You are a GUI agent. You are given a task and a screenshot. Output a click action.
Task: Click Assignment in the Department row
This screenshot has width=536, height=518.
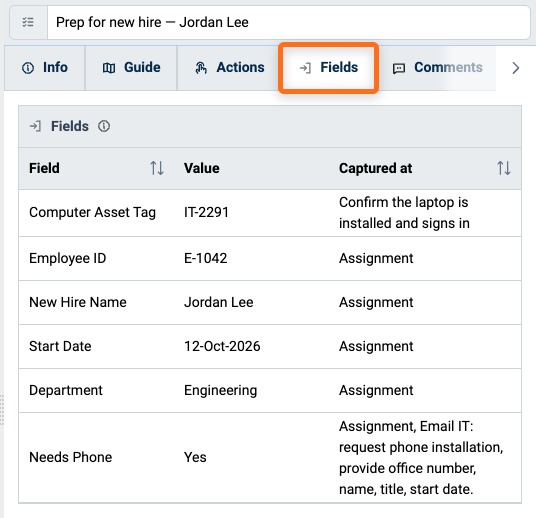click(x=376, y=390)
